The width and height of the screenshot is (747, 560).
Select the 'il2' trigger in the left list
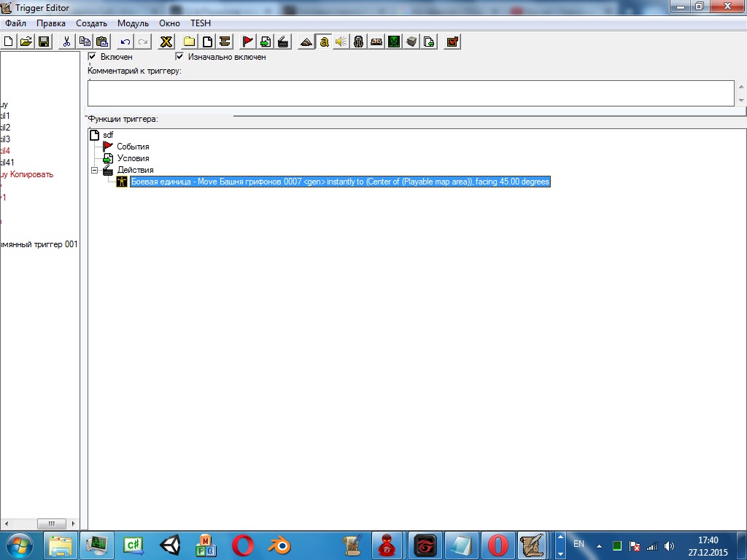[x=5, y=128]
